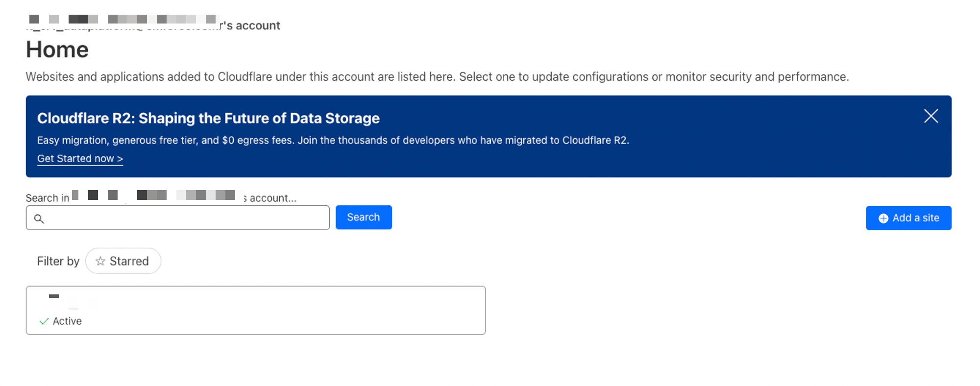
Task: Click the Add a site button
Action: pyautogui.click(x=908, y=218)
